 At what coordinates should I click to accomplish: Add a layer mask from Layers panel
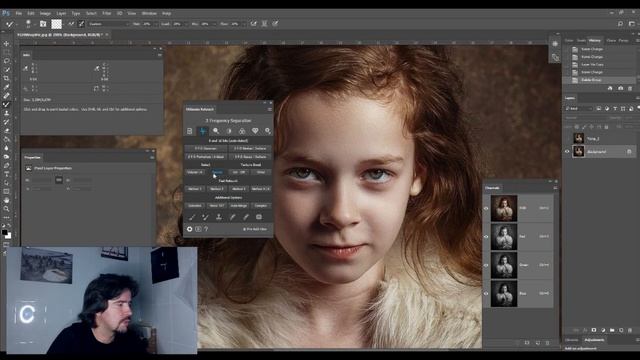(594, 330)
